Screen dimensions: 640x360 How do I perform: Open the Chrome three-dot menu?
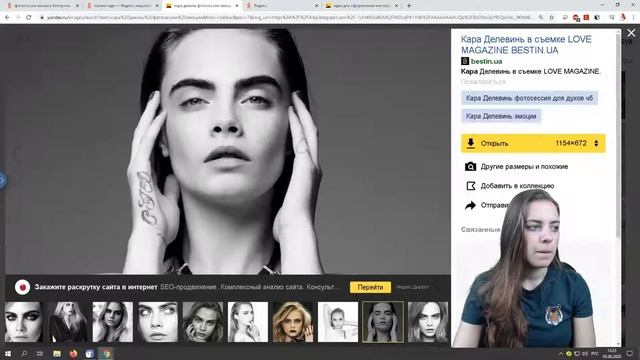634,18
